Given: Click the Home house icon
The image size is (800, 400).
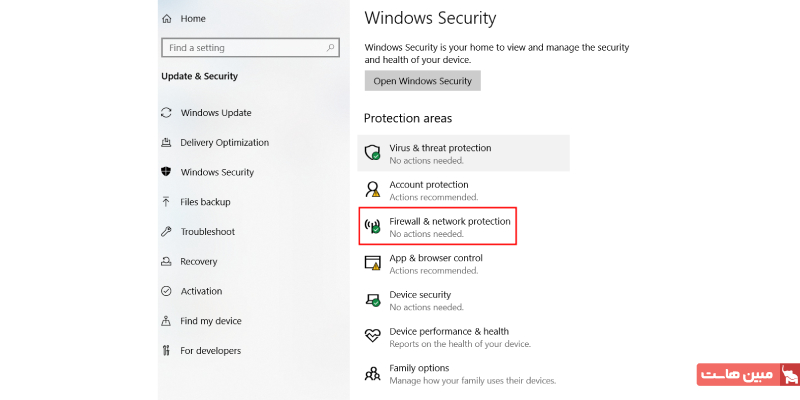Looking at the screenshot, I should [166, 18].
